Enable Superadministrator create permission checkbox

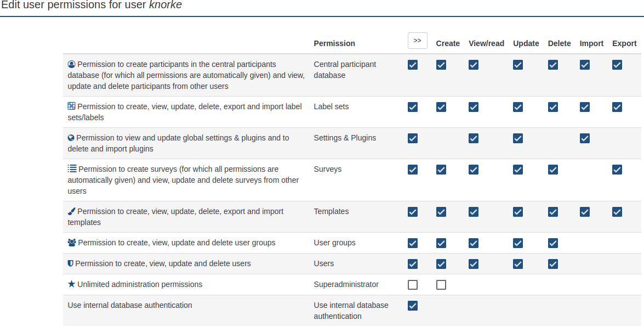[441, 285]
